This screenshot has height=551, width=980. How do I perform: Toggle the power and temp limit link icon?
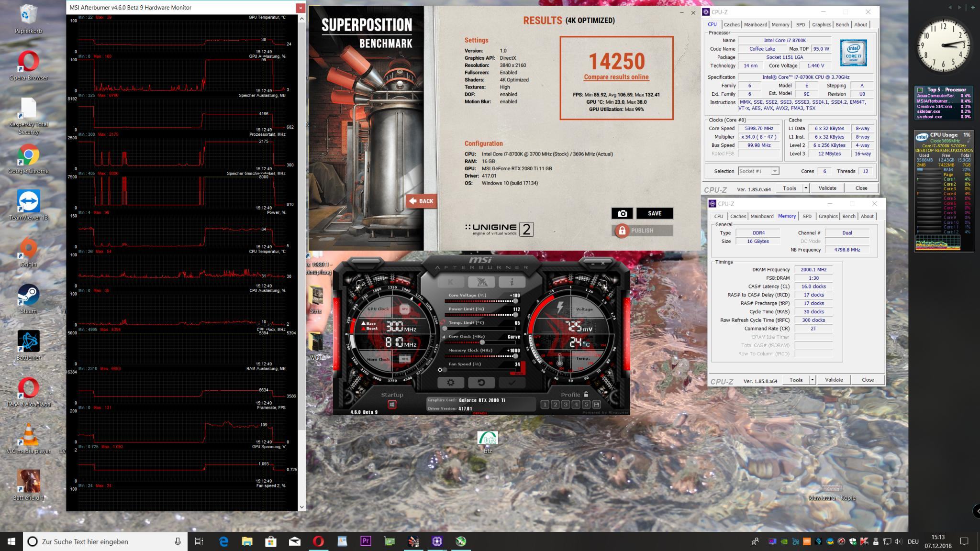click(444, 321)
